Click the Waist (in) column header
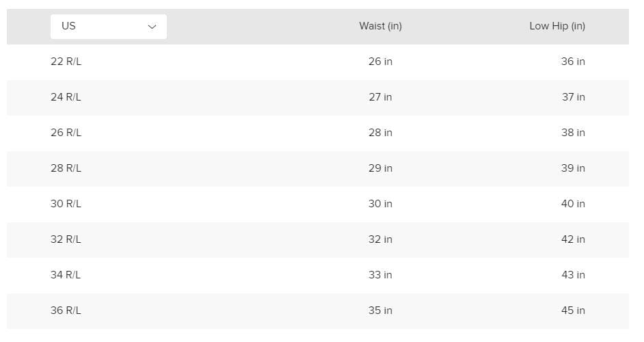The width and height of the screenshot is (644, 342). (x=380, y=27)
